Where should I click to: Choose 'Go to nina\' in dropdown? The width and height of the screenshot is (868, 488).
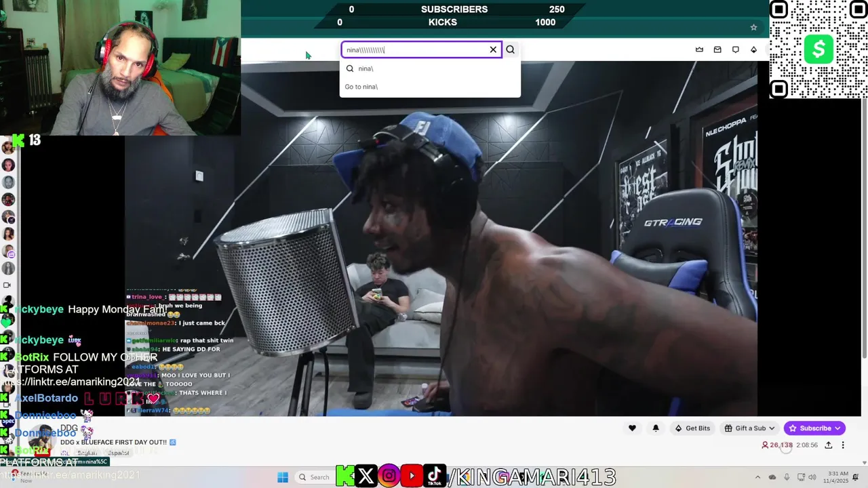(430, 87)
